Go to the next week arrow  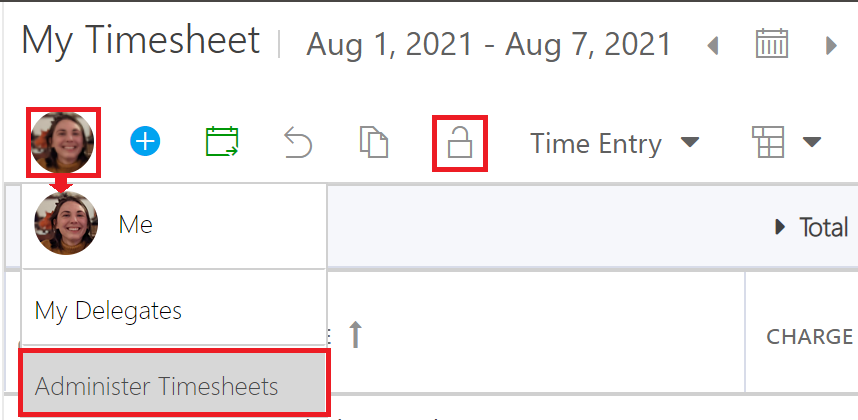[x=831, y=45]
